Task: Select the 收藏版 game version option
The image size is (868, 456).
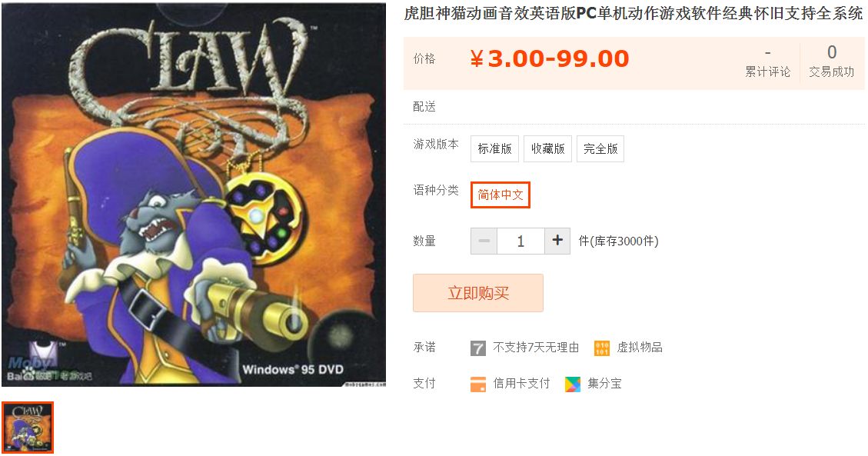Action: (x=548, y=149)
